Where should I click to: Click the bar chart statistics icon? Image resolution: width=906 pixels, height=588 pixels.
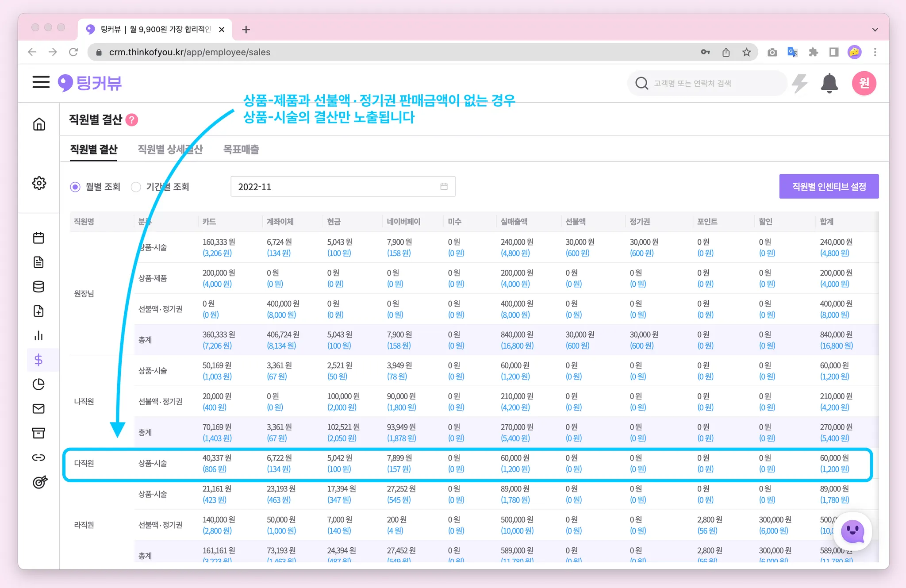coord(38,336)
